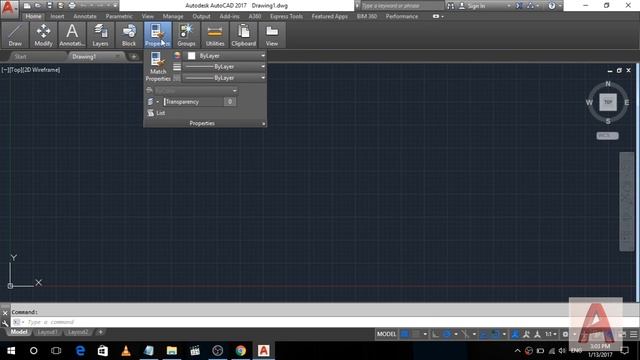Expand the Modify ribbon panel
This screenshot has height=360, width=640.
(x=43, y=35)
